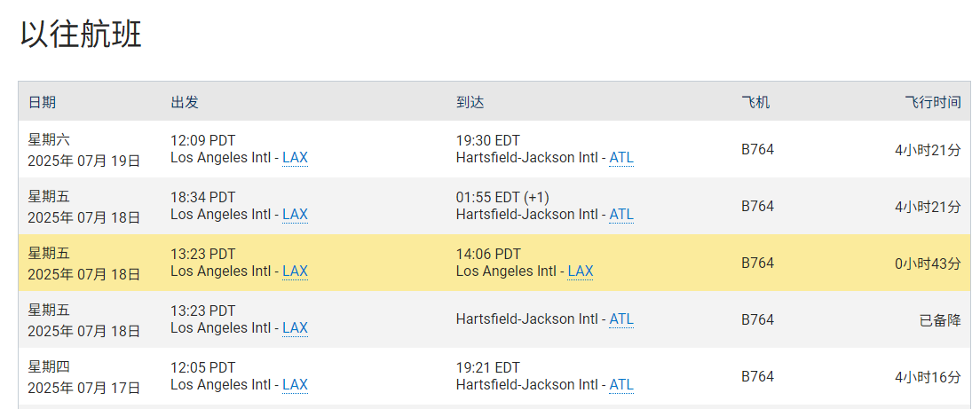Viewport: 980px width, 409px height.
Task: Click the 0小时43分 flight duration cell
Action: tap(928, 263)
